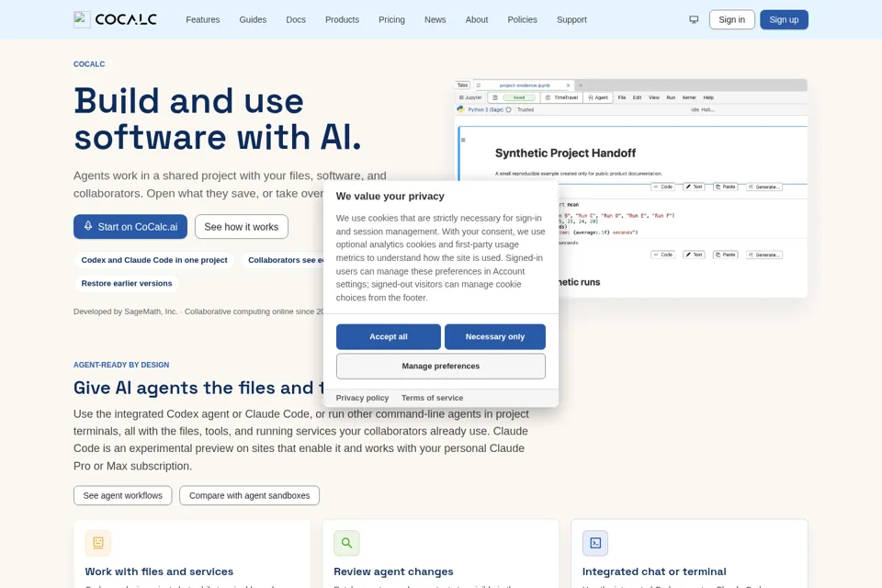Click the magnifier icon on the Review agent changes card
This screenshot has width=882, height=588.
tap(346, 542)
